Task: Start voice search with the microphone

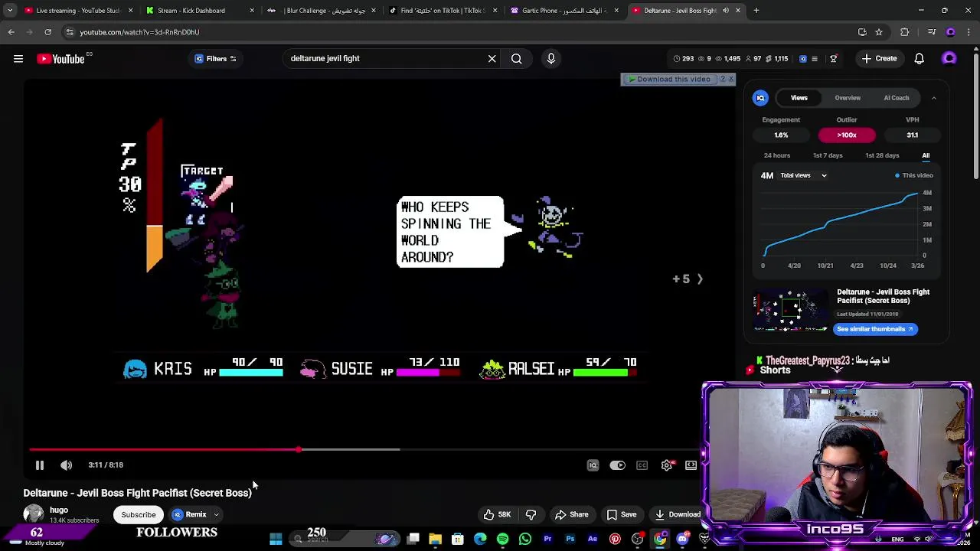Action: (x=551, y=58)
